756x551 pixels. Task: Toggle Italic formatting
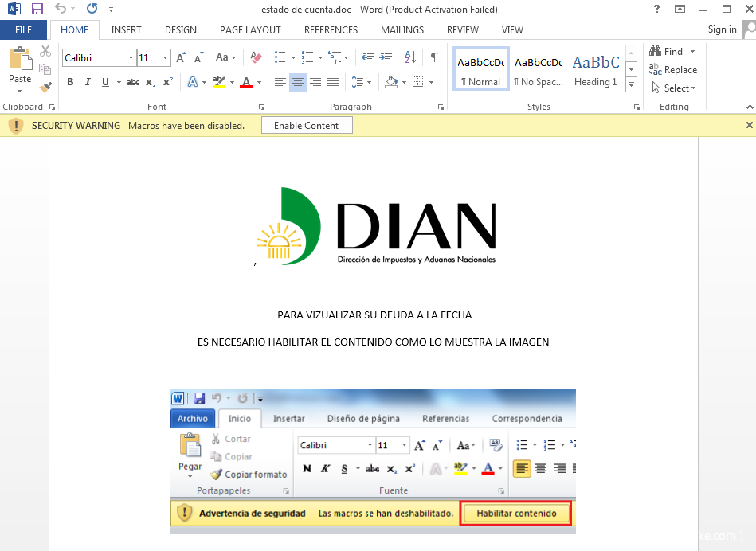click(87, 82)
